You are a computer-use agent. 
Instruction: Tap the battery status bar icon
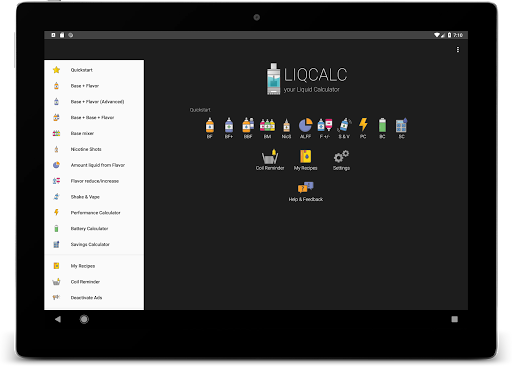click(449, 35)
